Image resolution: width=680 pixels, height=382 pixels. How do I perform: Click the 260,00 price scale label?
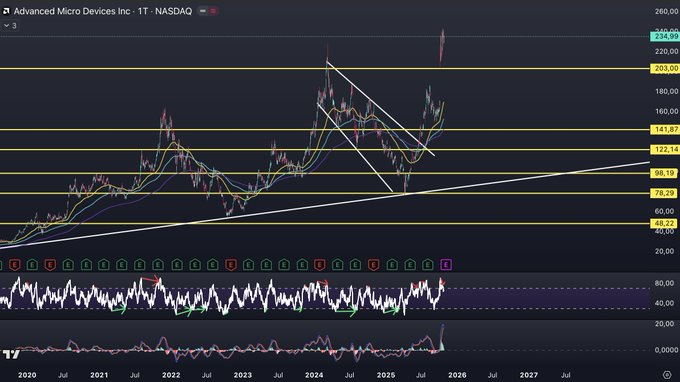667,11
